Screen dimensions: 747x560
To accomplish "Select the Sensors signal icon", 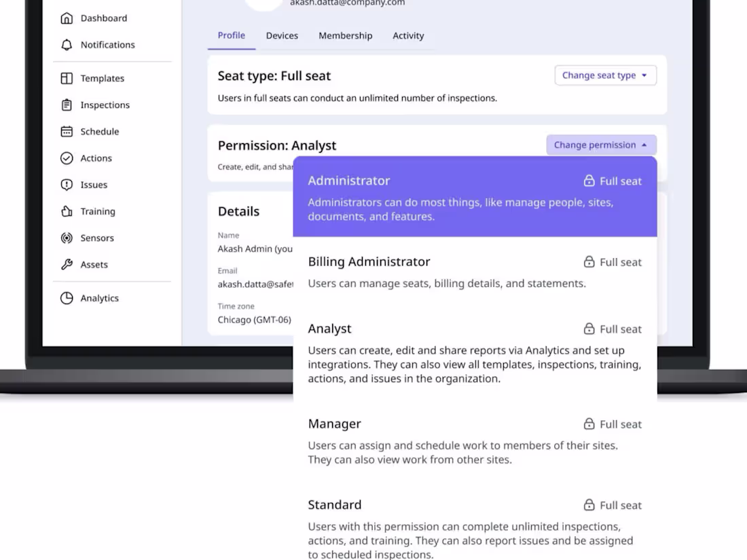I will (66, 238).
